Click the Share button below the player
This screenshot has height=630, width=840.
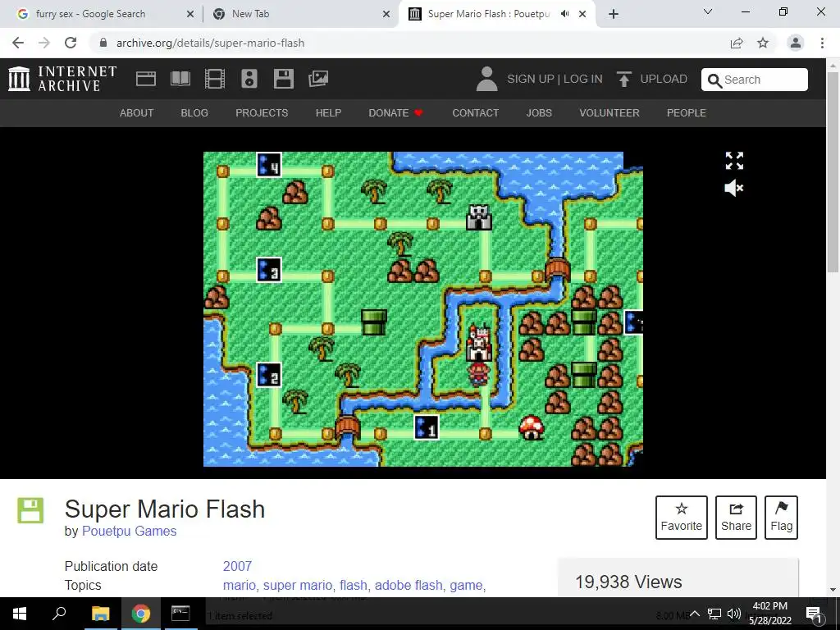click(736, 518)
